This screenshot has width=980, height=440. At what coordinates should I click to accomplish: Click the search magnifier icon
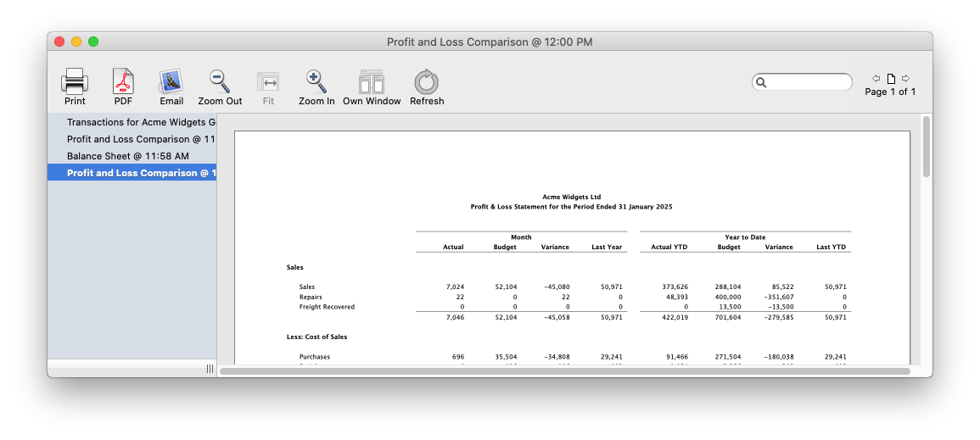761,82
